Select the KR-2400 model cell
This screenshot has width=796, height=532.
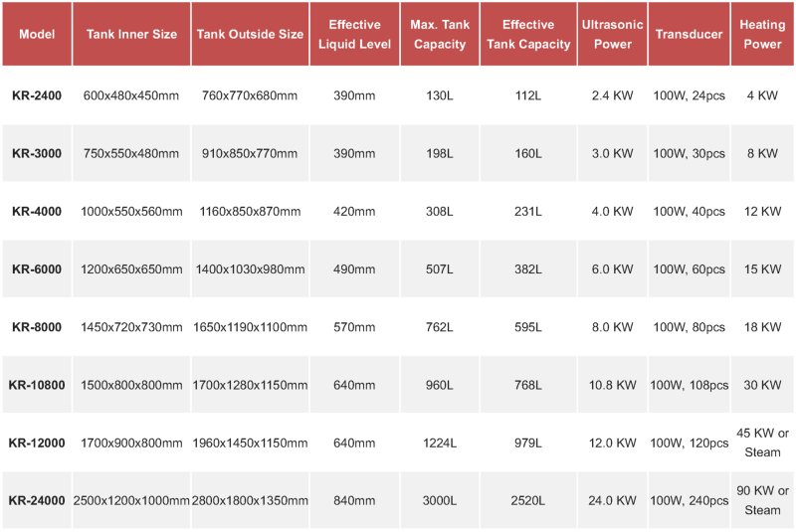37,96
